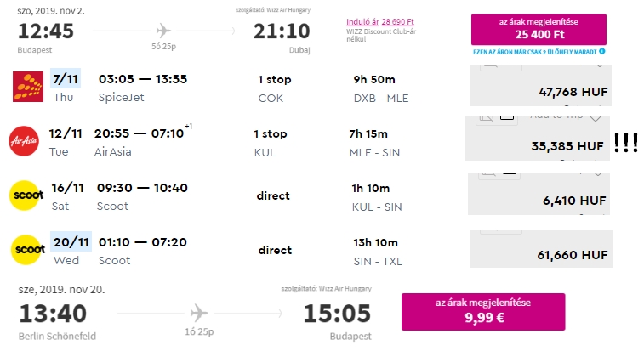Click the 1 stop COK label
The height and width of the screenshot is (357, 644).
pyautogui.click(x=274, y=88)
